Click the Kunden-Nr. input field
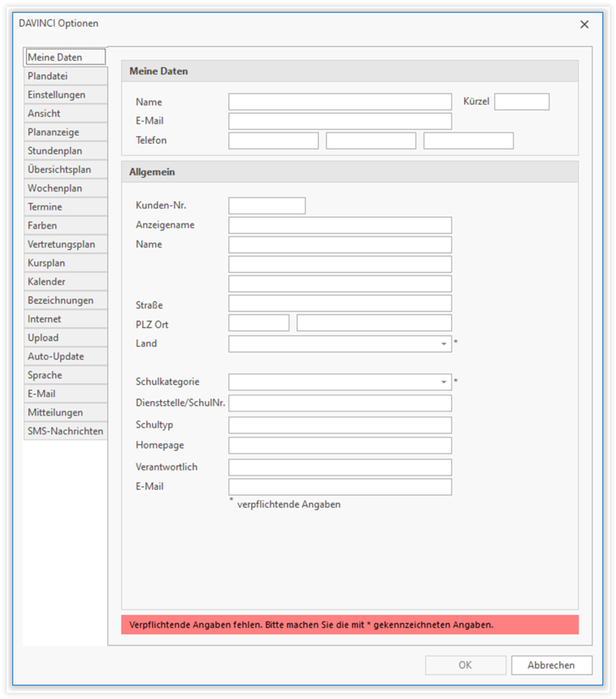 267,206
